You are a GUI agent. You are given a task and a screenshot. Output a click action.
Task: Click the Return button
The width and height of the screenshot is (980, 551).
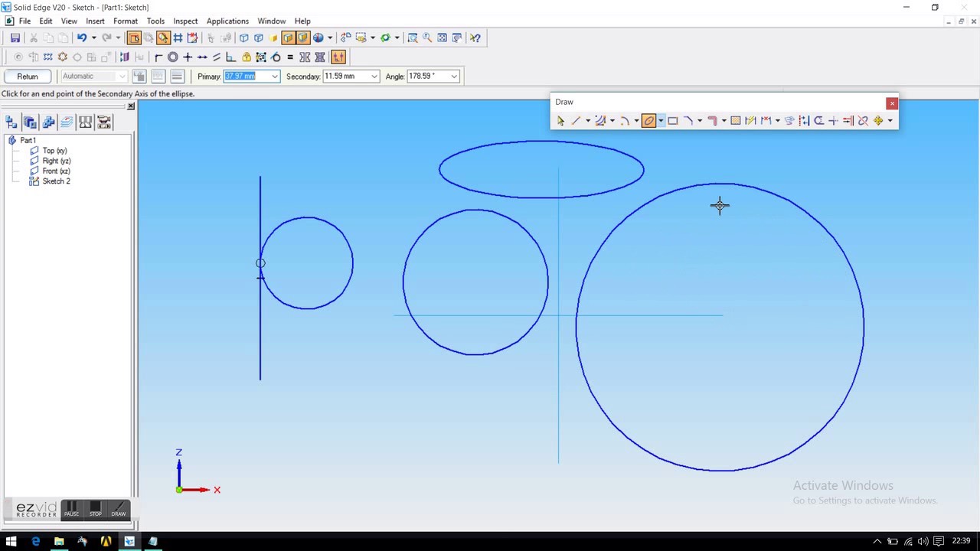[x=28, y=76]
